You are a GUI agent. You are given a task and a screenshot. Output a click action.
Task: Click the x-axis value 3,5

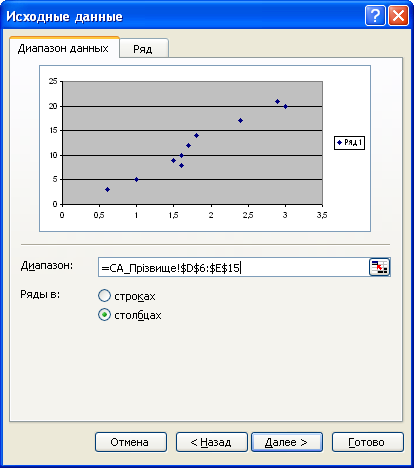click(322, 215)
